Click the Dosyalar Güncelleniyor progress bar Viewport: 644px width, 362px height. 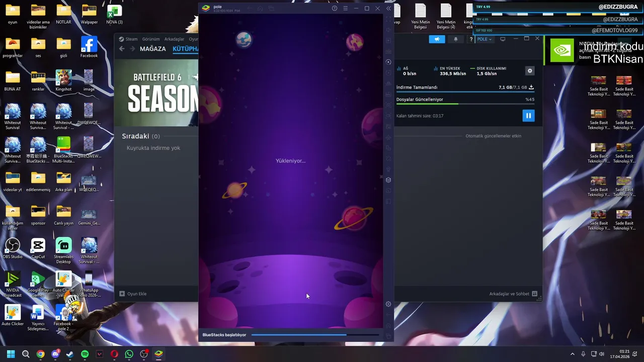click(x=465, y=104)
